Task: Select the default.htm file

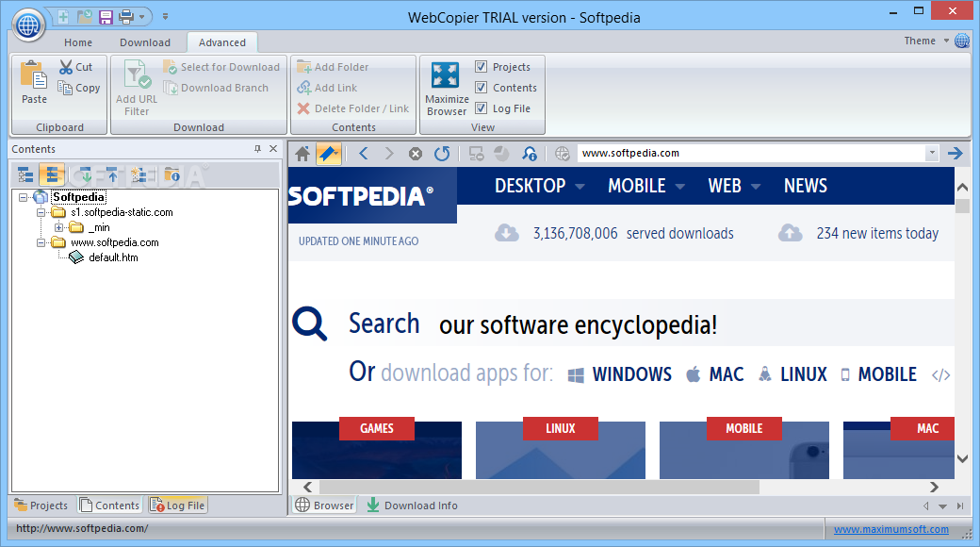Action: tap(113, 257)
